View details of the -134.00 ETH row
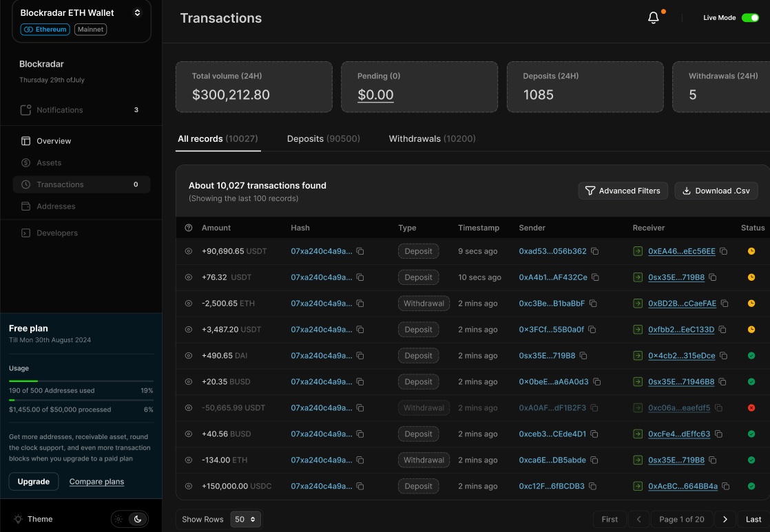Image resolution: width=770 pixels, height=532 pixels. point(189,460)
